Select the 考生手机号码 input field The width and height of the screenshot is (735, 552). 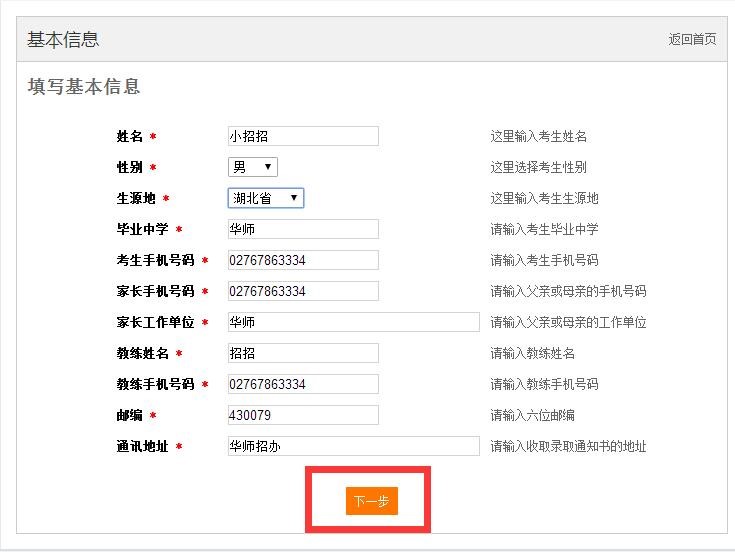(x=303, y=260)
